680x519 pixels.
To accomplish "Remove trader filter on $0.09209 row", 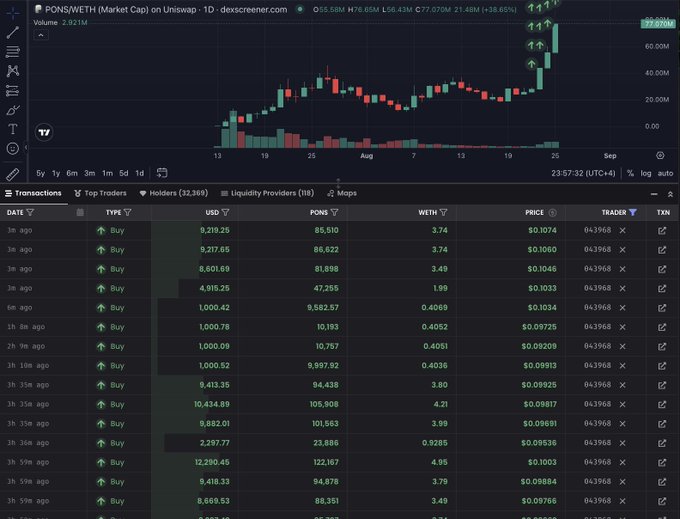I will coord(622,346).
